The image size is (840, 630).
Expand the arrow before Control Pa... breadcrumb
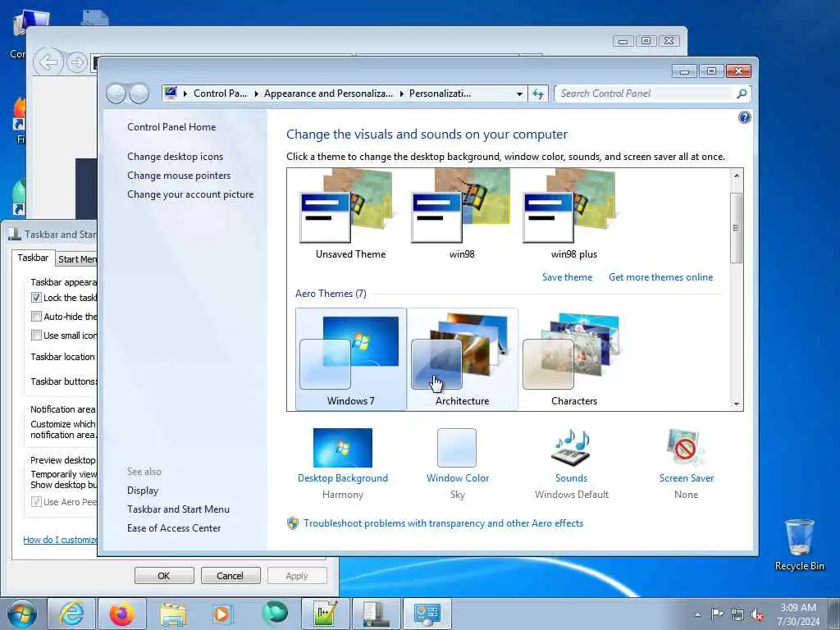[185, 94]
